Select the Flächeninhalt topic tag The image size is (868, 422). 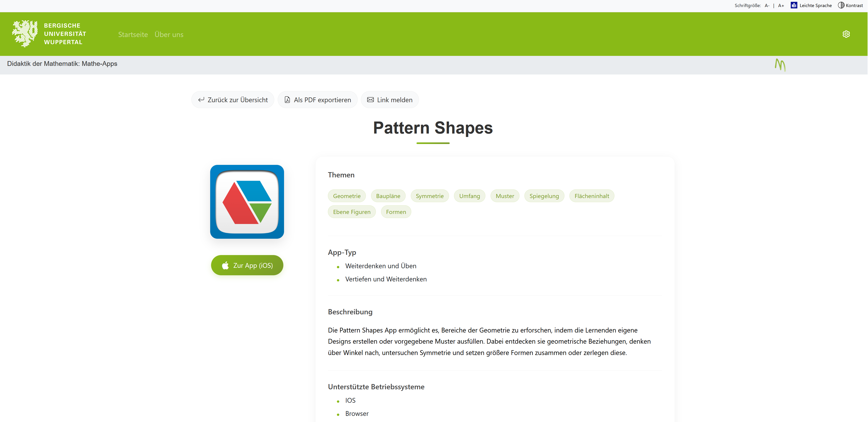591,196
